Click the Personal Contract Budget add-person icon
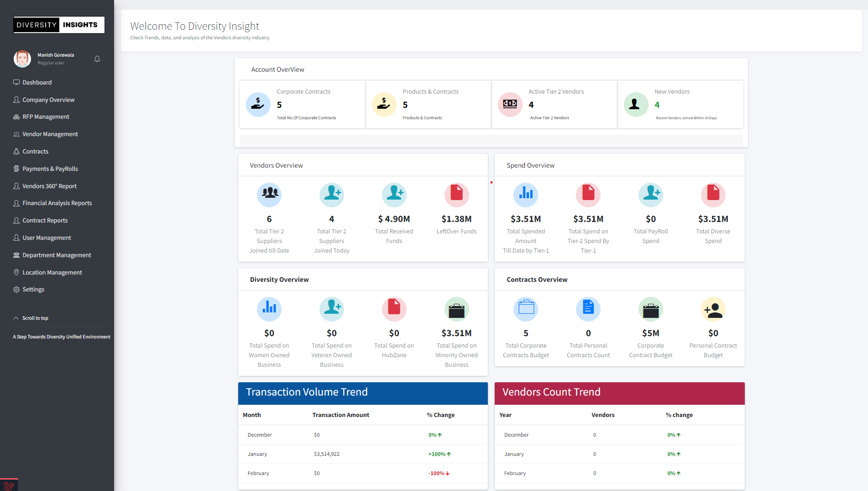This screenshot has width=868, height=491. 713,309
